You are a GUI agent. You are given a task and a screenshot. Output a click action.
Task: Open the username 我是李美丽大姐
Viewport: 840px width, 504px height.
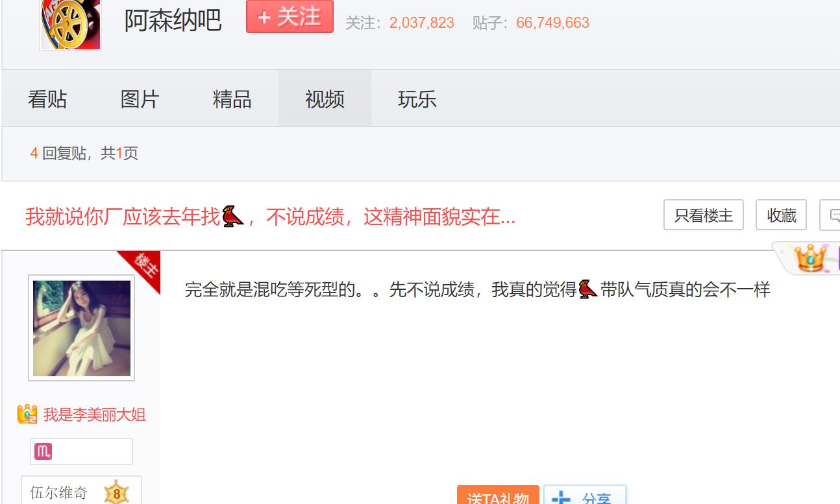pyautogui.click(x=94, y=414)
